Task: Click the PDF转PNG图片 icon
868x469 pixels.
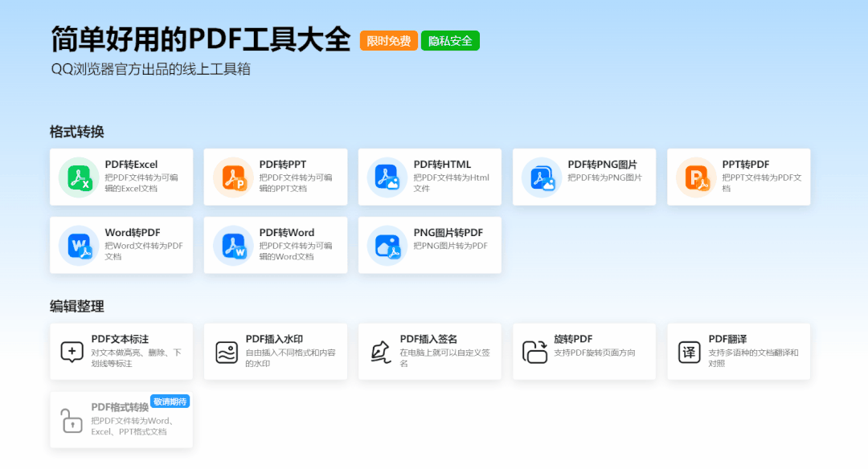Action: click(542, 177)
